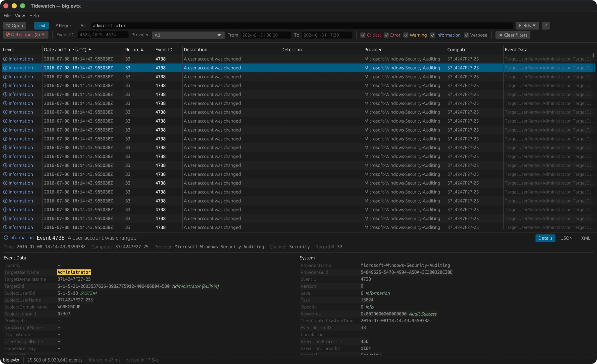
Task: Uncheck the Information level checkbox
Action: click(x=432, y=35)
